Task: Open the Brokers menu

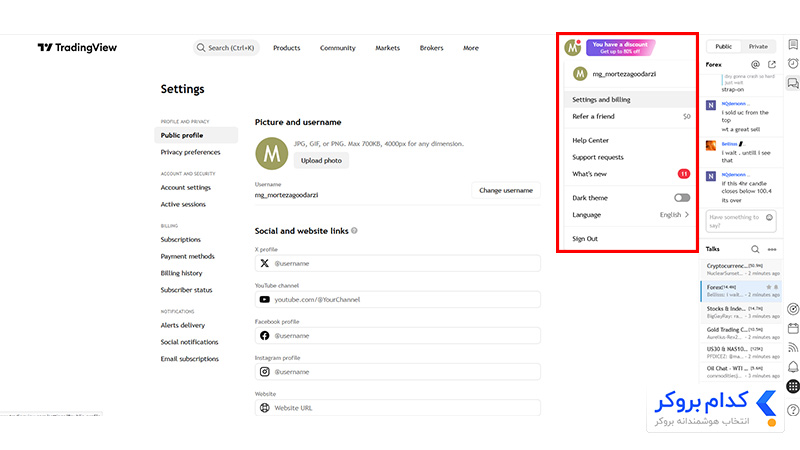Action: click(x=431, y=48)
